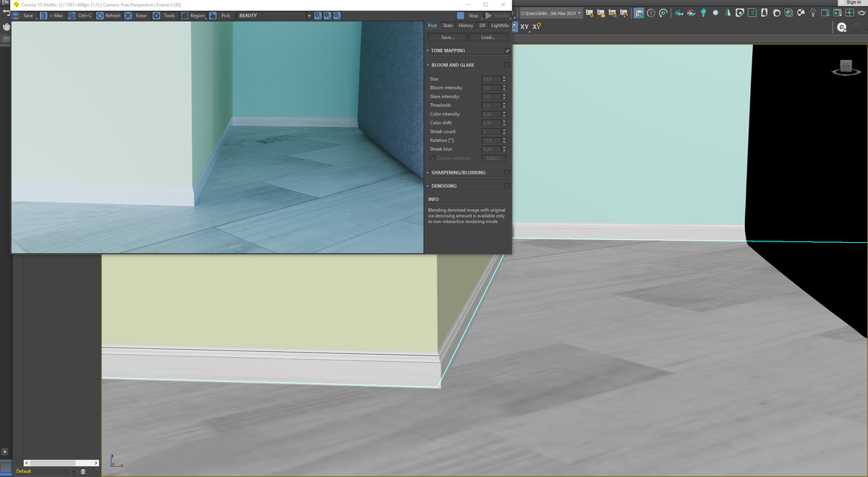Open the BEAUTY render element dropdown
Image resolution: width=868 pixels, height=477 pixels.
point(274,15)
